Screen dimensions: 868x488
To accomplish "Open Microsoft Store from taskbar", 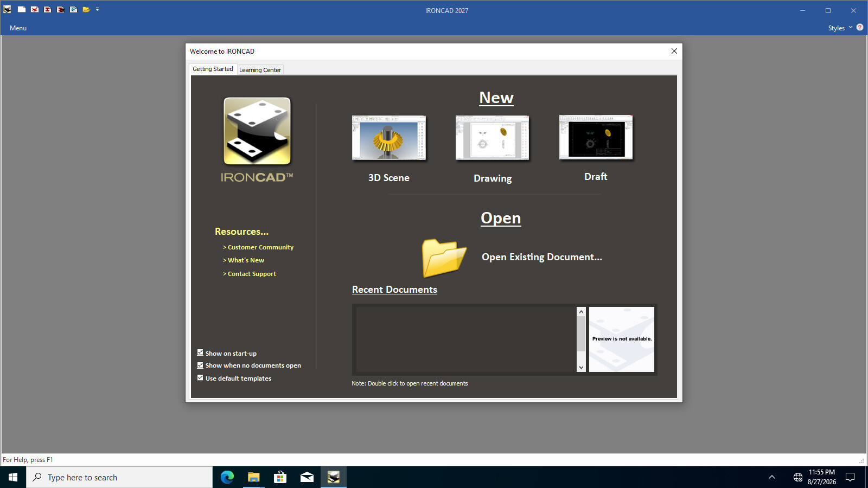I will pyautogui.click(x=280, y=477).
